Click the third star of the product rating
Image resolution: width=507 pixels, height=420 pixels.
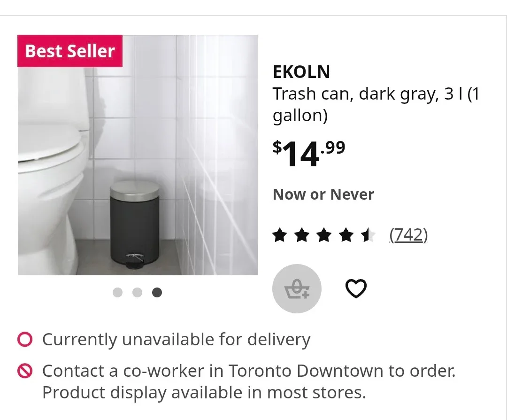323,234
